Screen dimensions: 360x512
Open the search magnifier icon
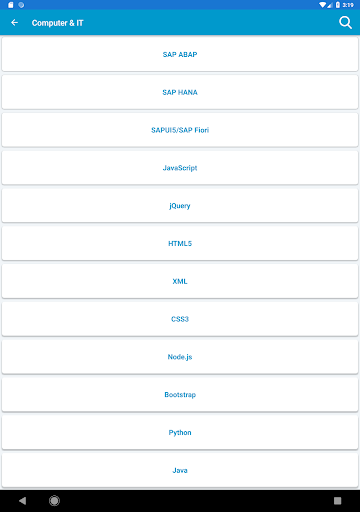click(x=345, y=23)
